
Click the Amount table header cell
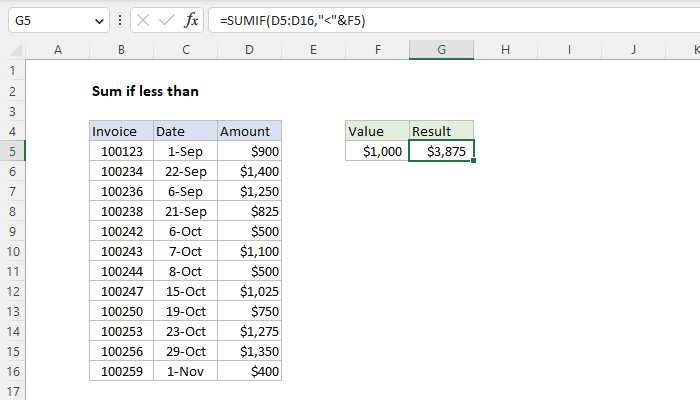pyautogui.click(x=249, y=131)
